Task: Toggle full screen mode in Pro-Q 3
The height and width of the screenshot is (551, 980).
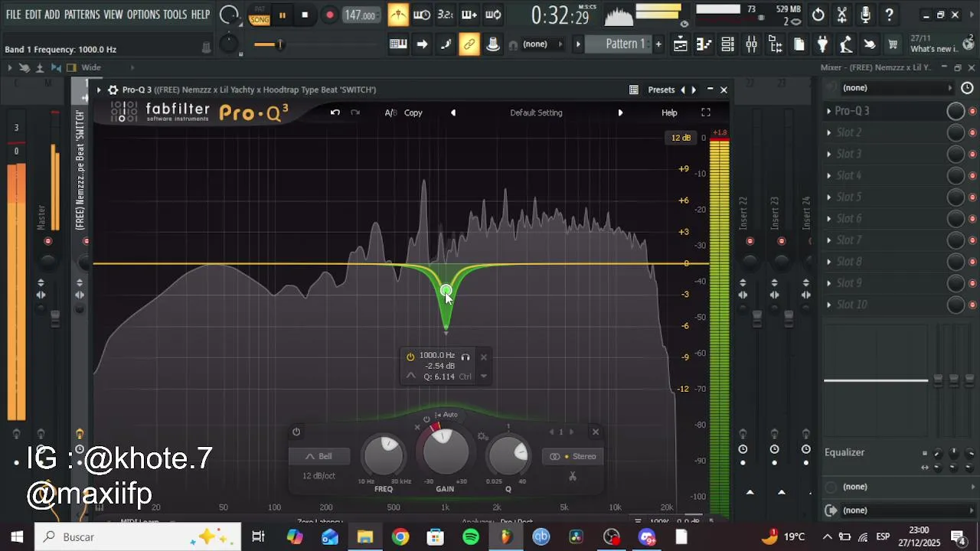Action: (x=706, y=112)
